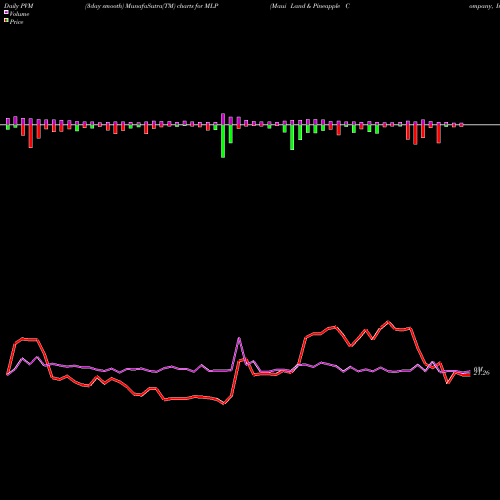Click the 'Maui Land & Pineapple' company name text
500x500 pixels.
click(305, 6)
